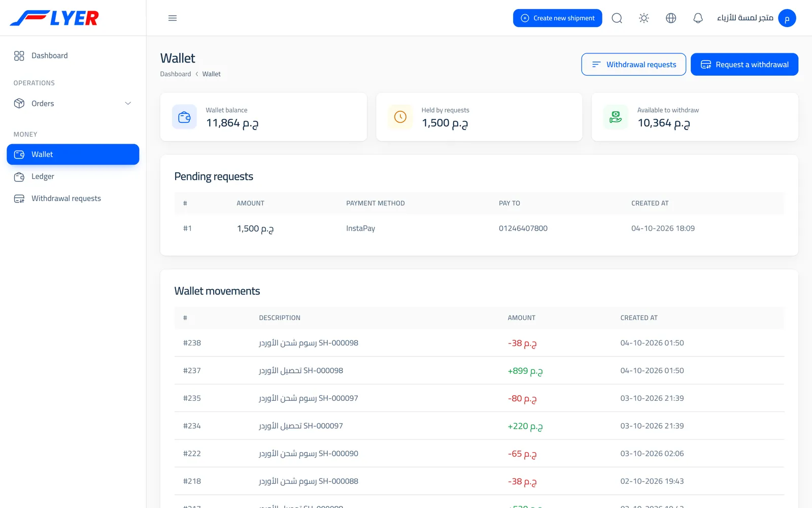Screen dimensions: 812x508
Task: Click the +220 amount in row #234
Action: [525, 427]
